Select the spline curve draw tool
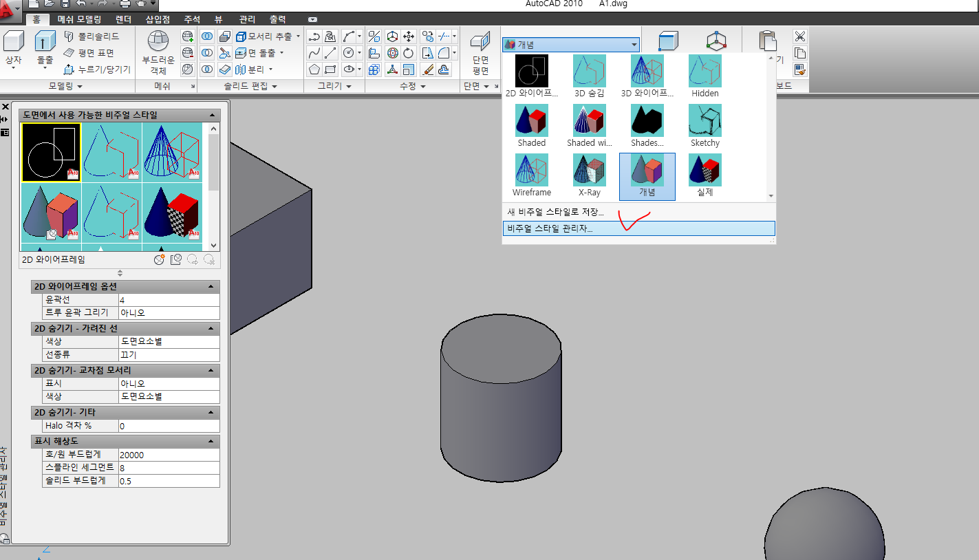 coord(314,53)
